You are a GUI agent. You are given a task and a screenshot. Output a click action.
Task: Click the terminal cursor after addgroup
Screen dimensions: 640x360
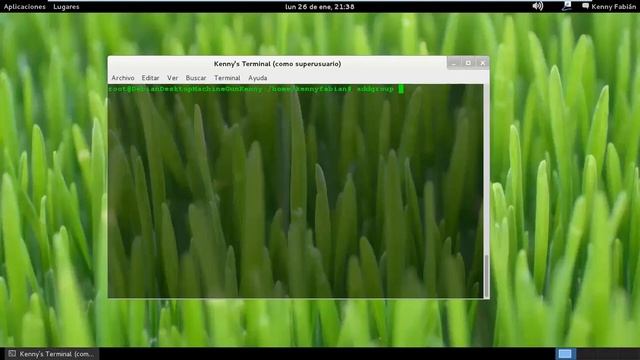tap(401, 89)
